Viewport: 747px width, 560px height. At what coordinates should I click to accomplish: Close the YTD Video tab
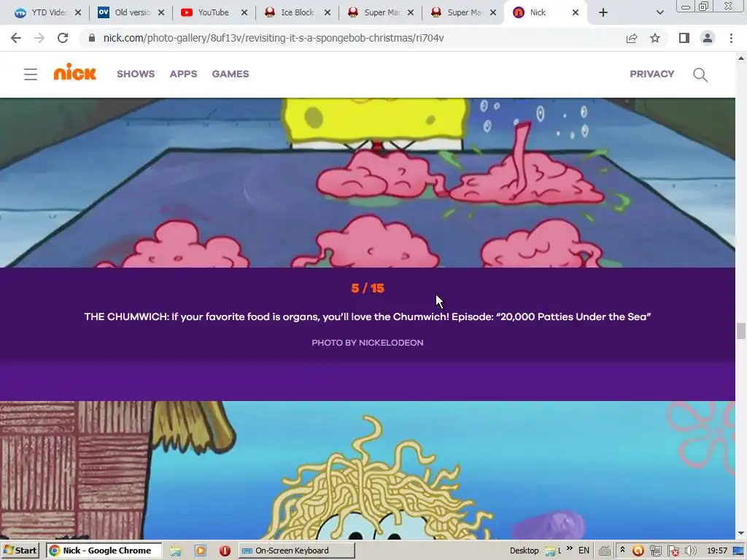tap(78, 12)
